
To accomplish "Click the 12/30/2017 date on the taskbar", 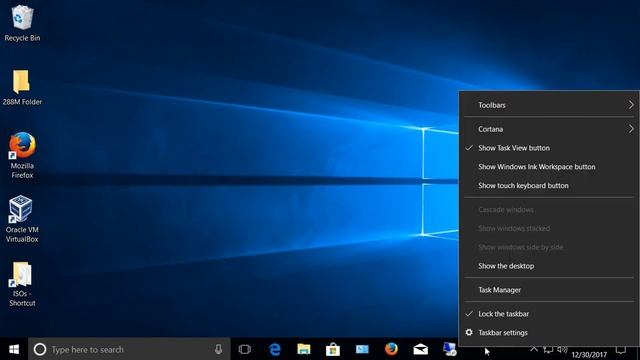I will 589,355.
